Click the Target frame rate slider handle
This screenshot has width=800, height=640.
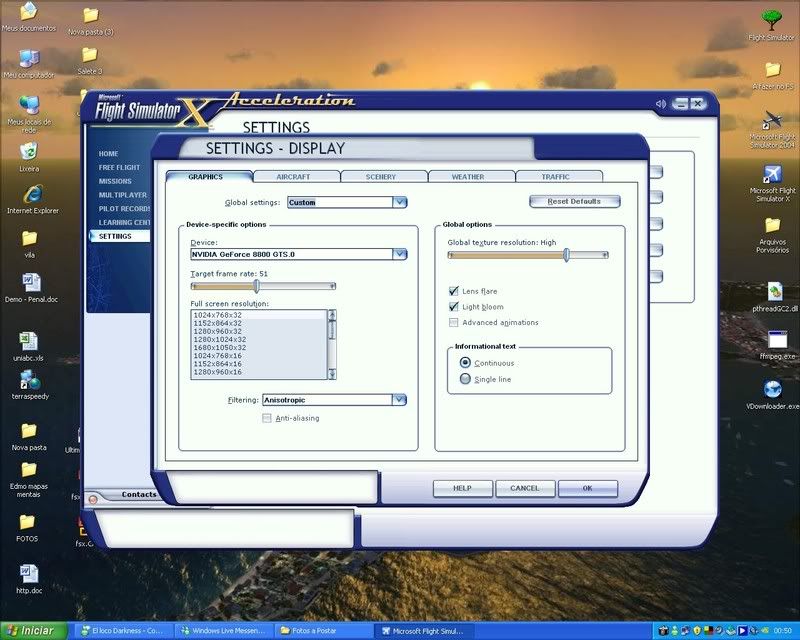click(x=257, y=286)
